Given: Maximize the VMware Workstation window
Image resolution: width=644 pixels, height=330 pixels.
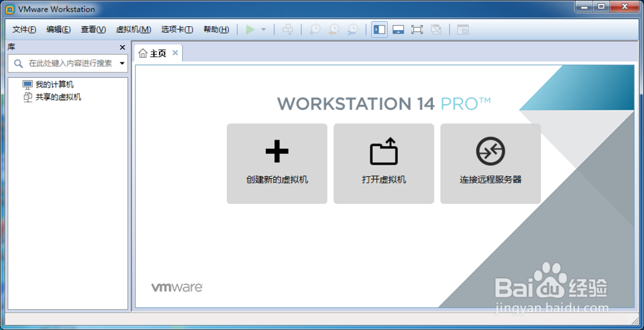Looking at the screenshot, I should click(x=601, y=6).
